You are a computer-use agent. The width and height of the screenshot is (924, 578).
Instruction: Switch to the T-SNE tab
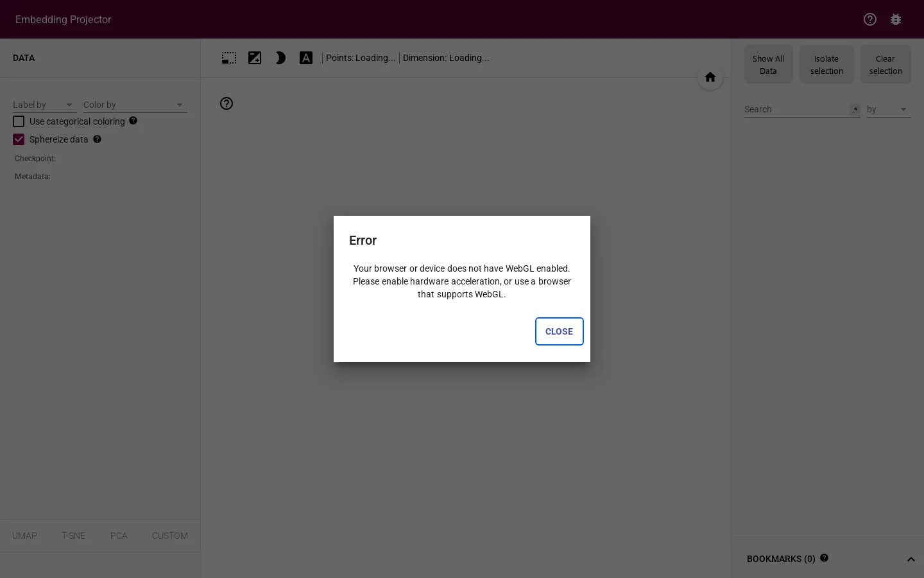(x=73, y=536)
